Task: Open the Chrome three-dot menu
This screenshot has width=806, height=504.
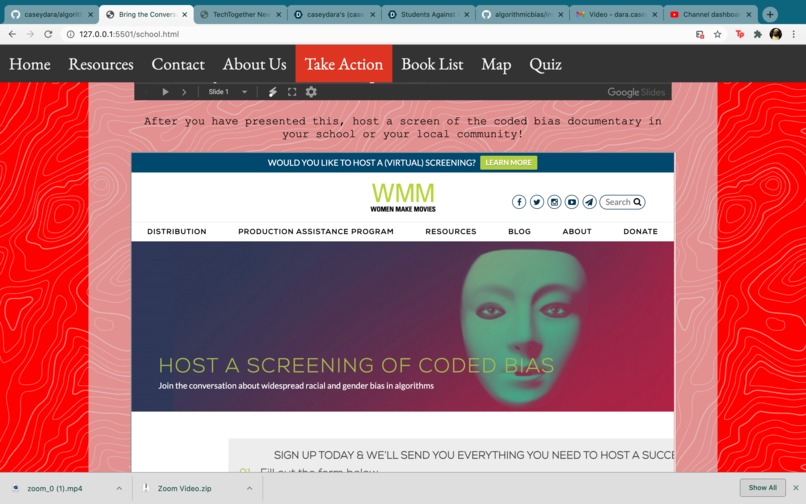Action: click(794, 34)
